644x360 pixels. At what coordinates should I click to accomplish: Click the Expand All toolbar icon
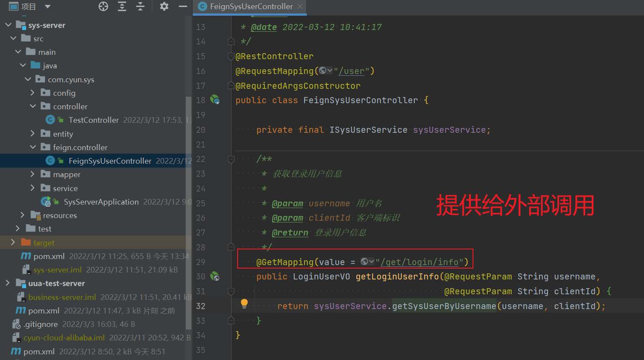click(x=122, y=7)
